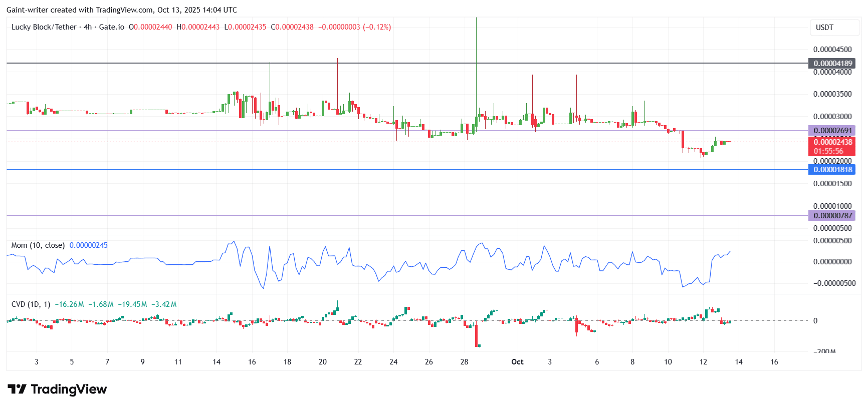Click the purple 0.00000787 price tag
The image size is (868, 408).
coord(832,216)
